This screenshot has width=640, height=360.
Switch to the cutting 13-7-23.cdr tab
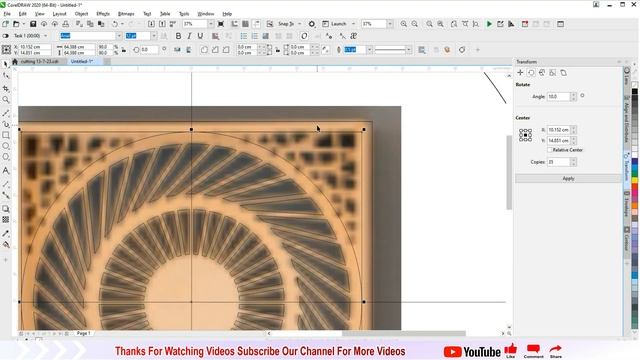coord(40,61)
